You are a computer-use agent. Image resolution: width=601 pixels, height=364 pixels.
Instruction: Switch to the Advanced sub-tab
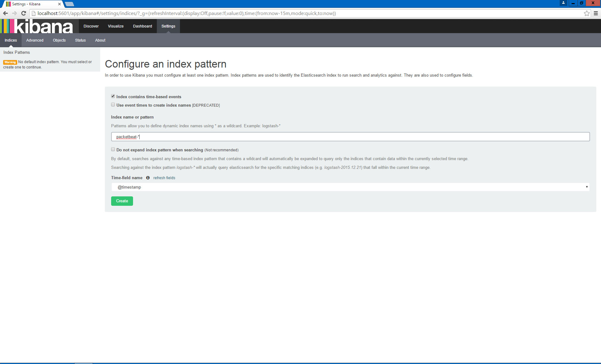35,40
